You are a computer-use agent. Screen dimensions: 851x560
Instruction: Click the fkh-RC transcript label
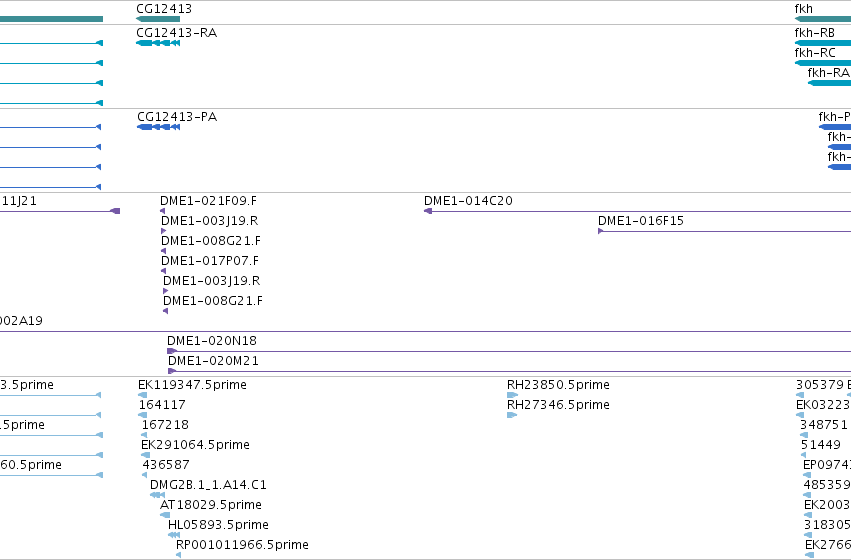[x=815, y=53]
